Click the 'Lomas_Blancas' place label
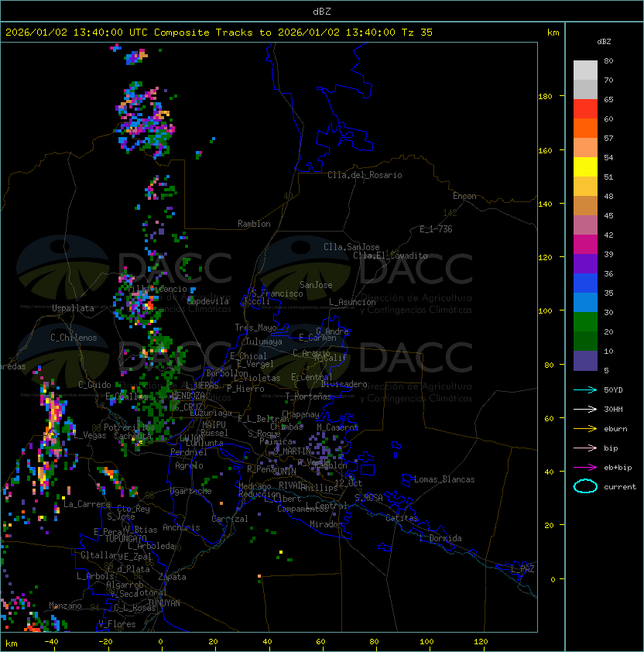 coord(444,479)
